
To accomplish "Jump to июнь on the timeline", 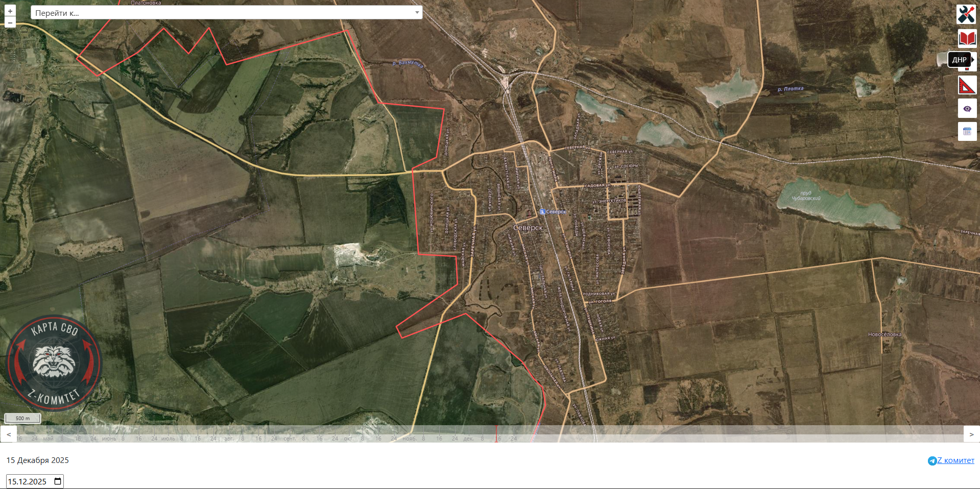I will pos(109,438).
